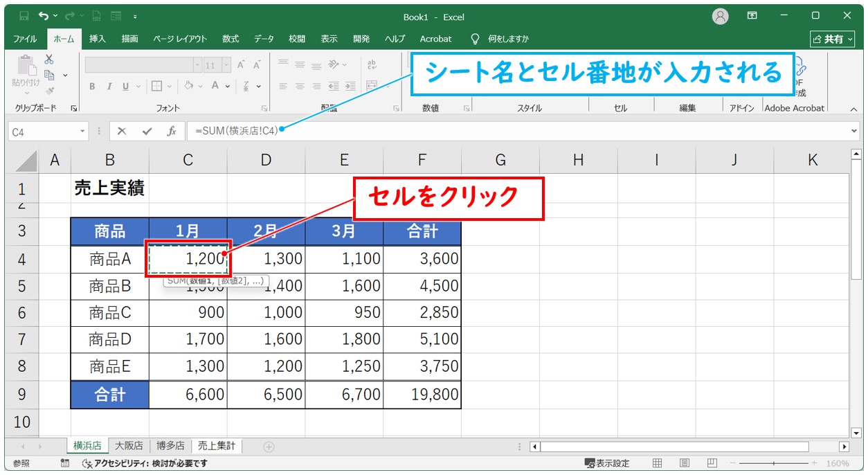Switch to Page Layout view in status bar
Screen dimensions: 868x475
pos(684,463)
